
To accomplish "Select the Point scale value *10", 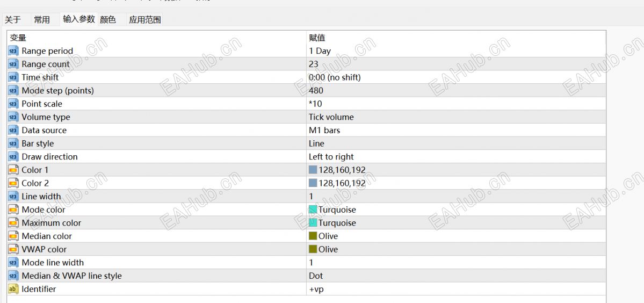I will [x=315, y=104].
